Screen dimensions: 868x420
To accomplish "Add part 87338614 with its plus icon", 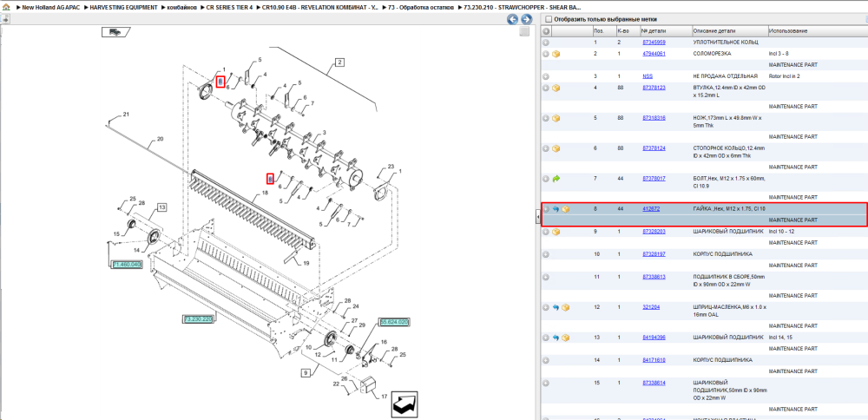I will (546, 383).
